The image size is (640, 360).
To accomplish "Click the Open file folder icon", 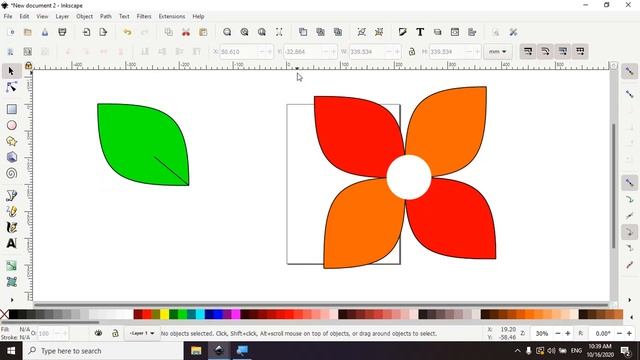I will pyautogui.click(x=28, y=32).
